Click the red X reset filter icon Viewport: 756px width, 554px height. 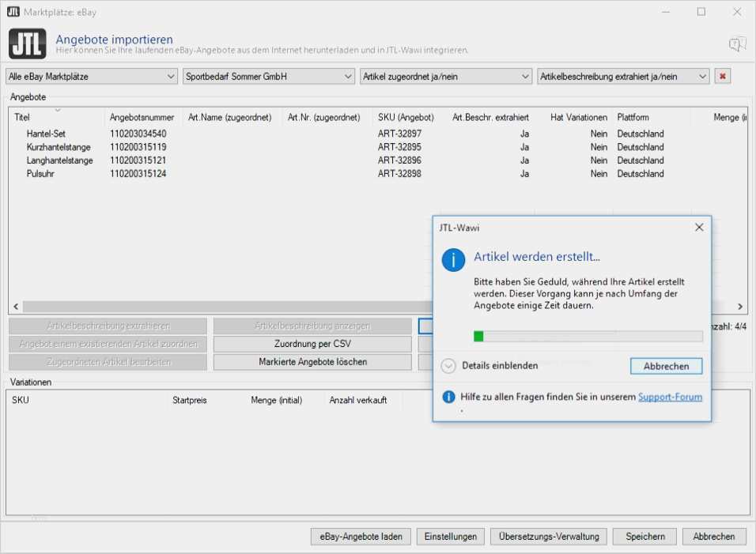click(x=722, y=76)
